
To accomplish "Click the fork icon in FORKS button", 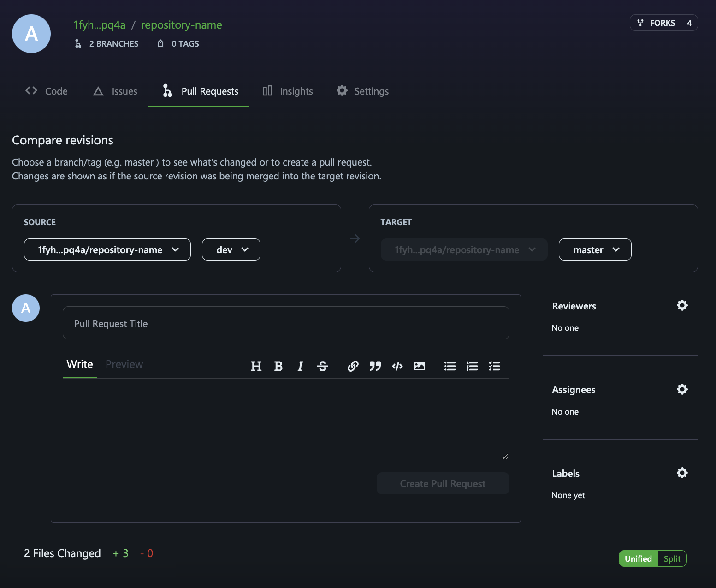I will click(640, 23).
